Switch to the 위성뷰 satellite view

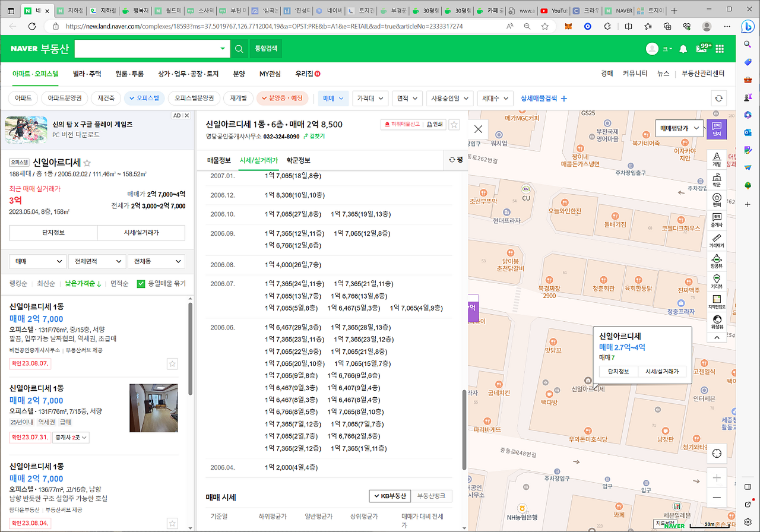coord(717,322)
